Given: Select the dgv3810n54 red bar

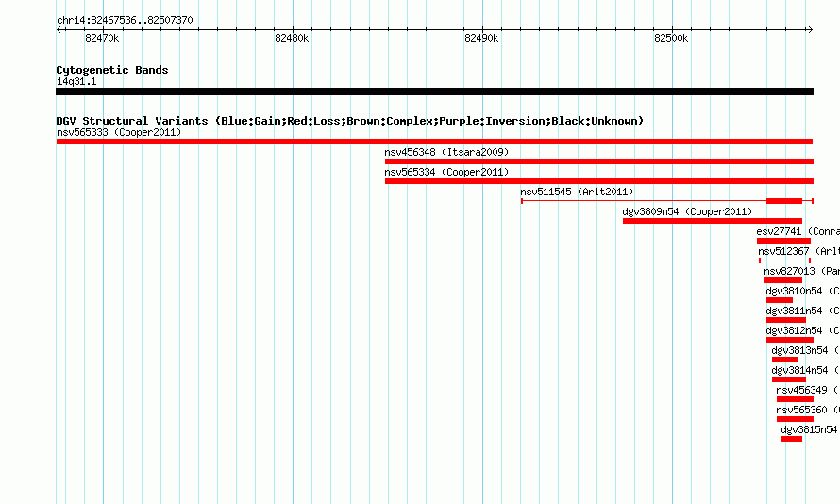Looking at the screenshot, I should point(780,300).
